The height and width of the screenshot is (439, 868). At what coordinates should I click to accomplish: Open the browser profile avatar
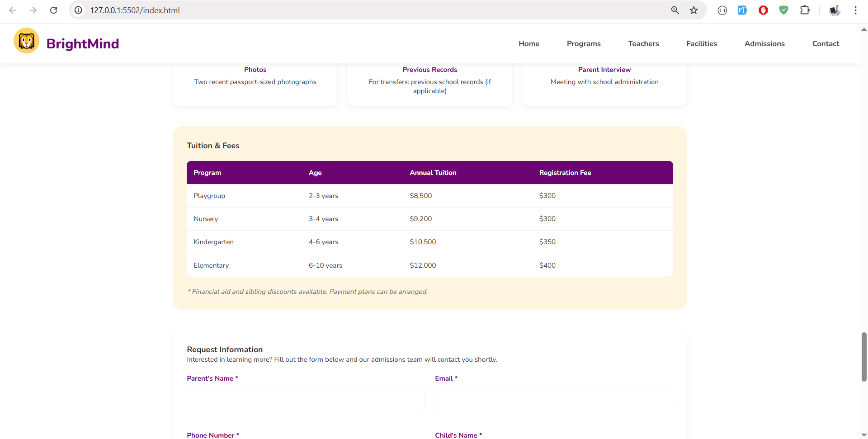click(834, 10)
